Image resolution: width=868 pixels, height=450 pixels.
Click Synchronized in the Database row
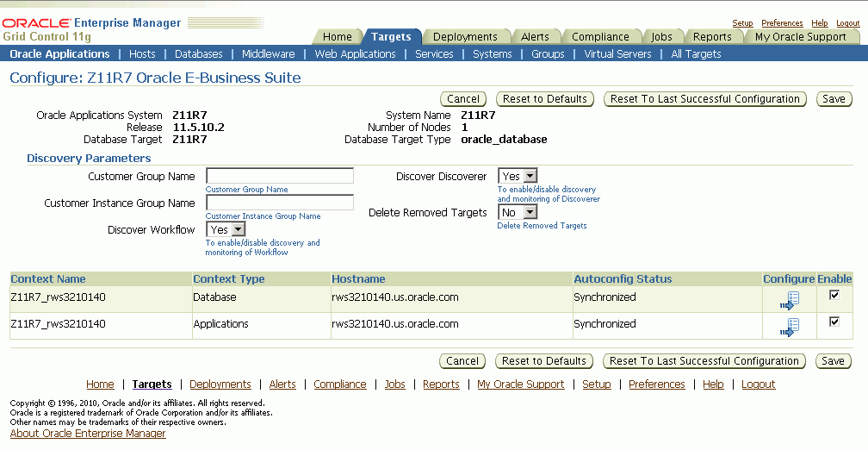click(604, 297)
